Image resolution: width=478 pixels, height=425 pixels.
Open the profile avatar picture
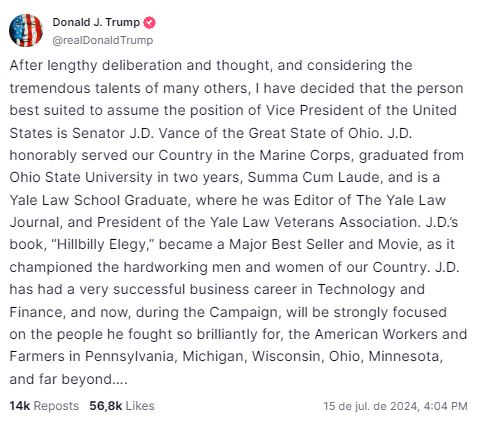[26, 30]
